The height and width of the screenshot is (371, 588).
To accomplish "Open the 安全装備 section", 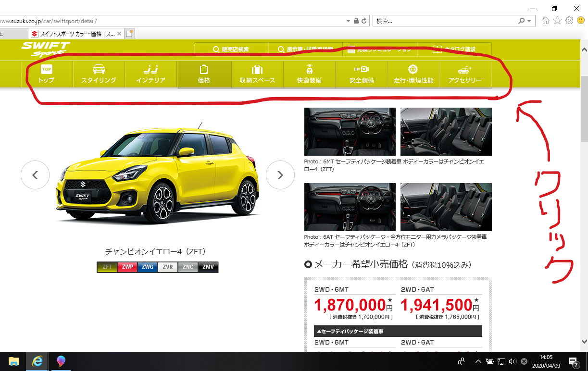I will [362, 74].
